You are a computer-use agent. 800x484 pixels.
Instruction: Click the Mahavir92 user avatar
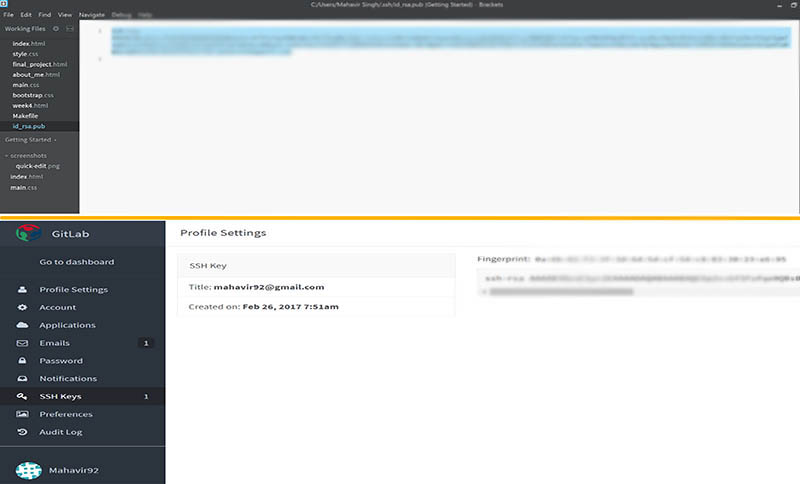pos(29,470)
